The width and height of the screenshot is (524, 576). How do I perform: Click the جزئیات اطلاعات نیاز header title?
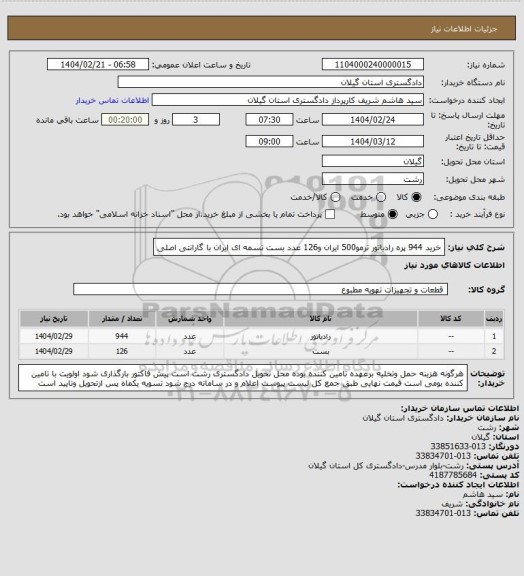point(464,29)
